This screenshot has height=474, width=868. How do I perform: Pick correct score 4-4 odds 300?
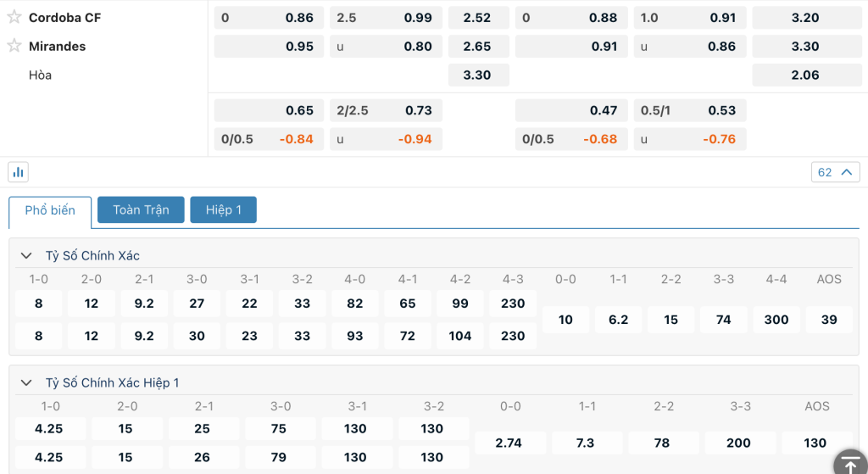[x=776, y=320]
